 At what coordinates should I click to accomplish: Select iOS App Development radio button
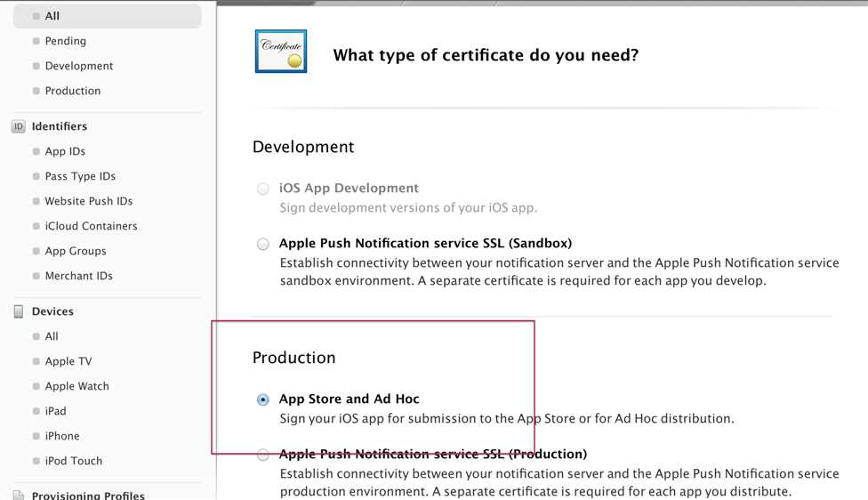click(x=263, y=189)
